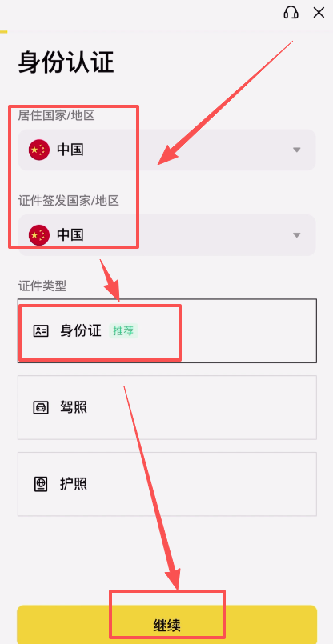
Task: Open the issuing country selector showing 中国
Action: click(x=167, y=235)
